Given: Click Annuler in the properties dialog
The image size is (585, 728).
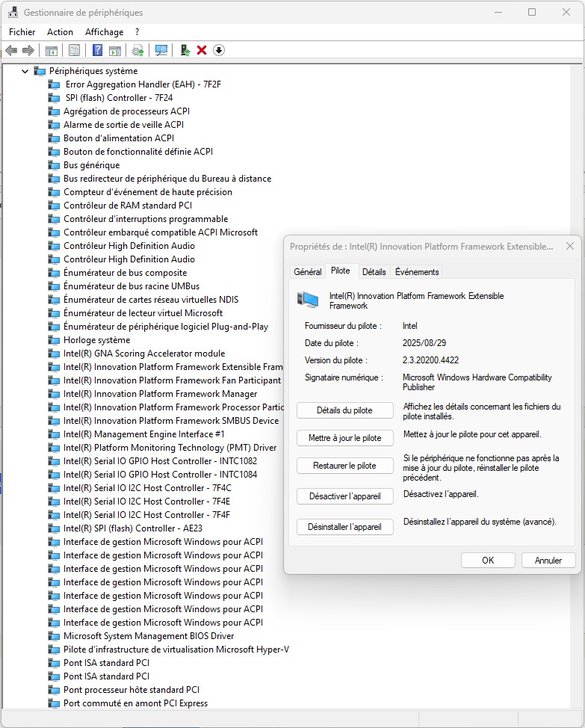Looking at the screenshot, I should [548, 561].
